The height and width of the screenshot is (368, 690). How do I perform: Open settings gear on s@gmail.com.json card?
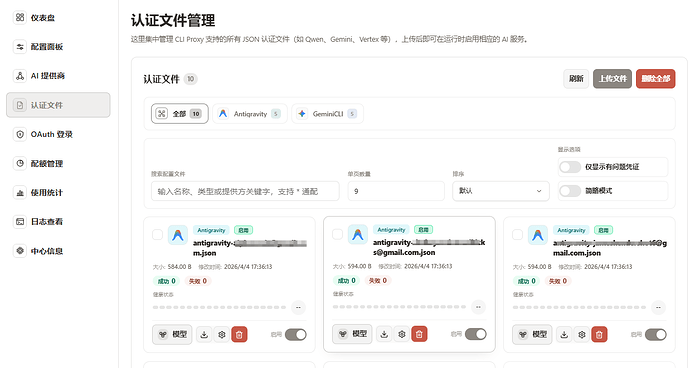(402, 334)
